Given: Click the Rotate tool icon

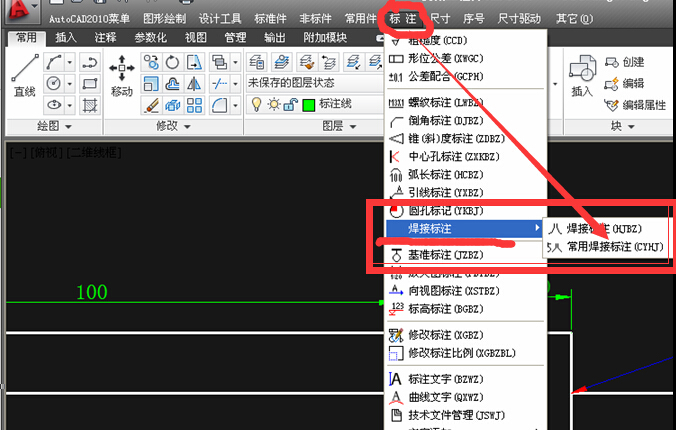Looking at the screenshot, I should 172,62.
